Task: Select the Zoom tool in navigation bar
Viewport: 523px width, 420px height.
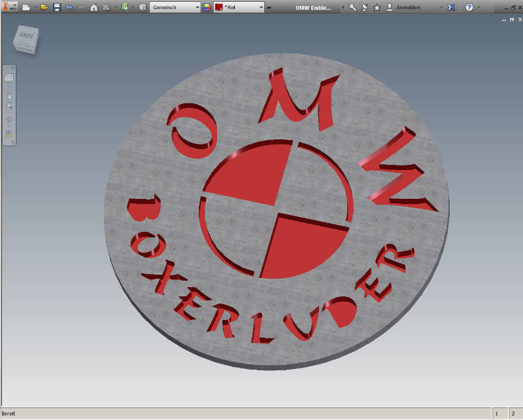Action: pos(9,106)
